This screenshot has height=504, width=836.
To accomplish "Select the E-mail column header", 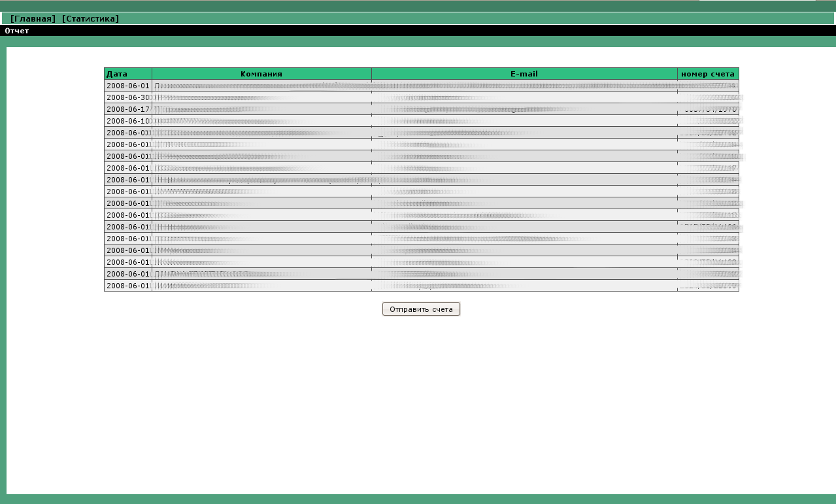I will point(524,74).
